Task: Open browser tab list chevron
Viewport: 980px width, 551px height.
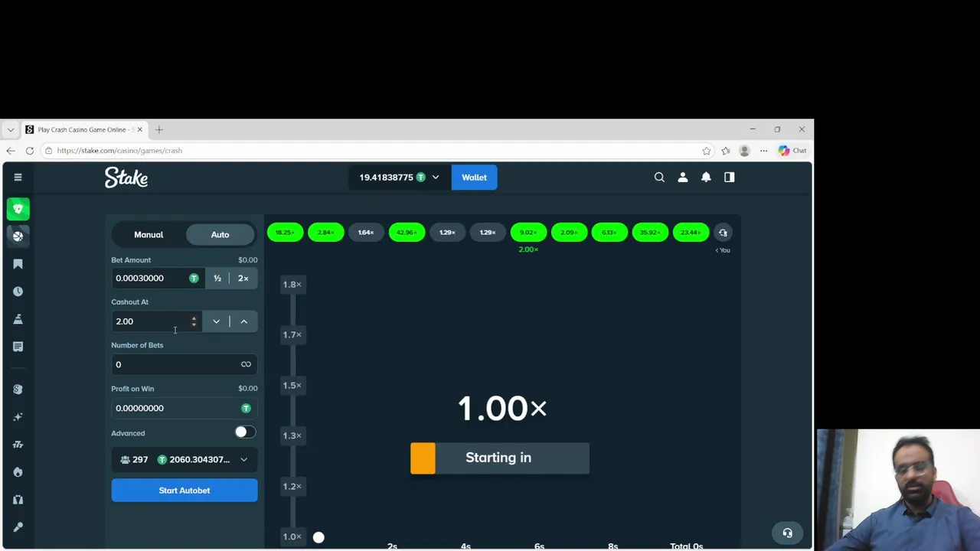Action: pyautogui.click(x=11, y=129)
